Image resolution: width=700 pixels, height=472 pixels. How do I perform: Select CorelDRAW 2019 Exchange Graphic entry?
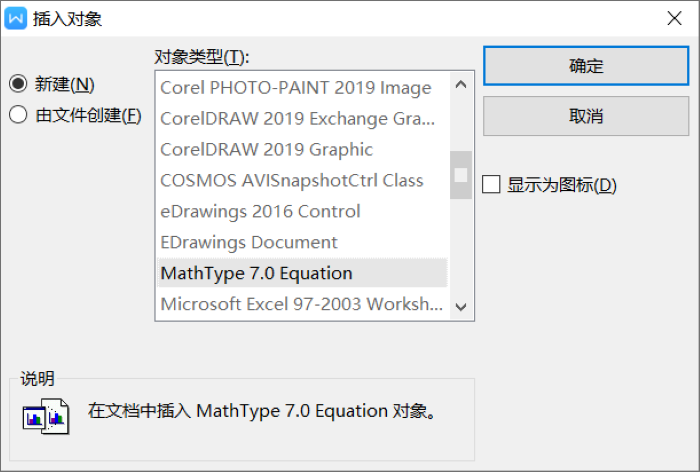[x=297, y=119]
